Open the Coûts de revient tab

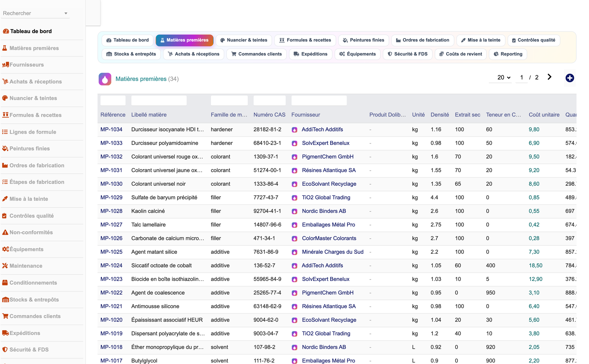tap(461, 54)
